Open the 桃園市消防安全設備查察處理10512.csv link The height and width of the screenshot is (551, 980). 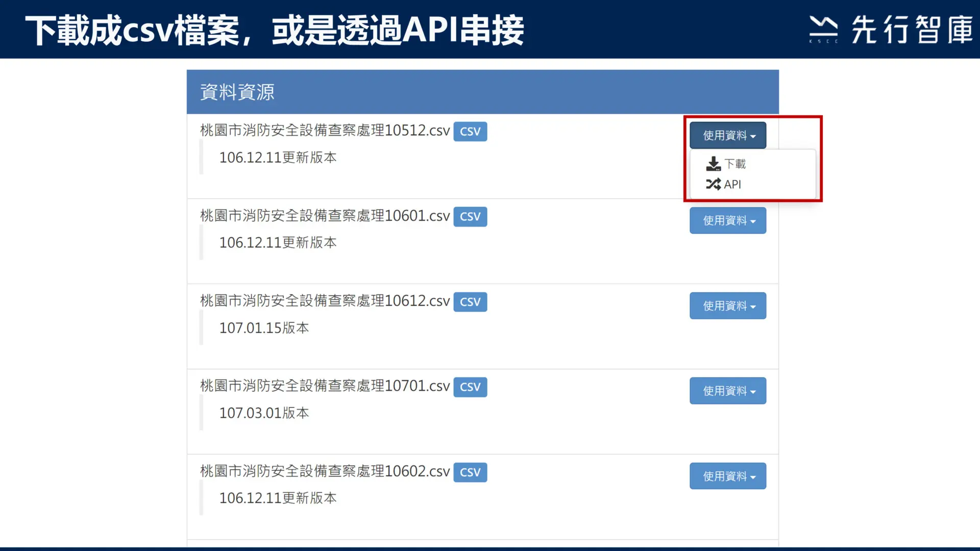325,131
